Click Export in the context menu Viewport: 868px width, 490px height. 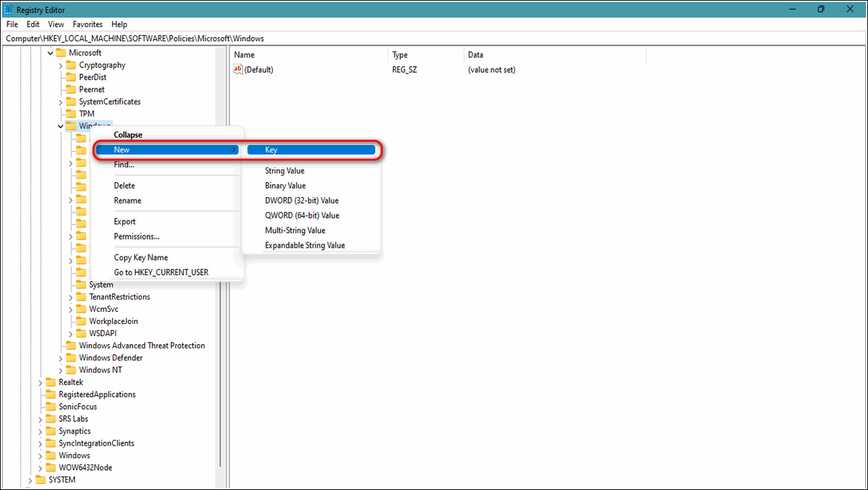125,221
